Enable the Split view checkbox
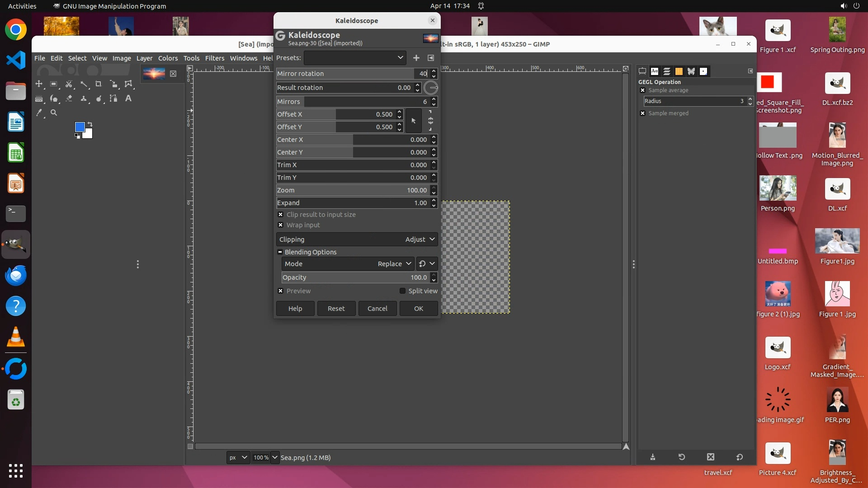The height and width of the screenshot is (488, 868). coord(402,291)
